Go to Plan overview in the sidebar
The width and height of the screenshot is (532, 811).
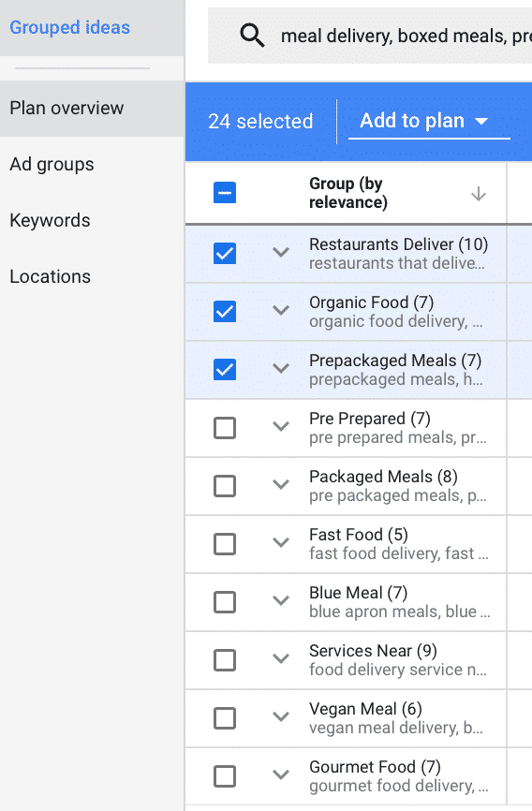click(92, 108)
